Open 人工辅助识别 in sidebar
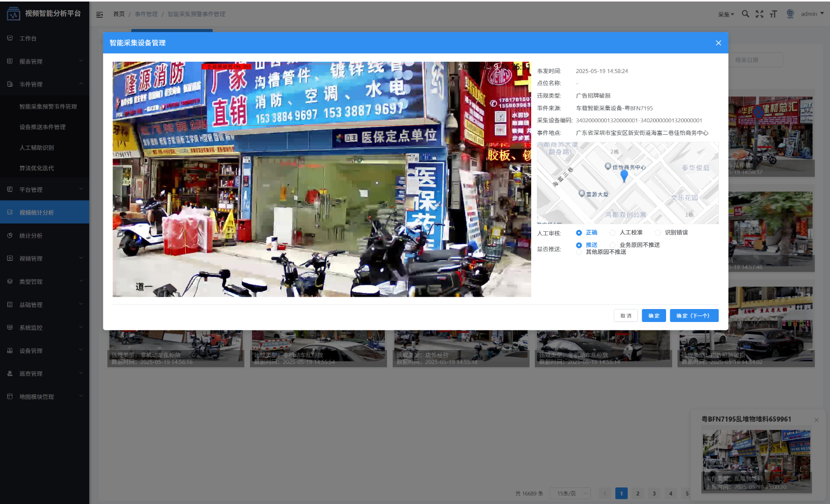 37,148
